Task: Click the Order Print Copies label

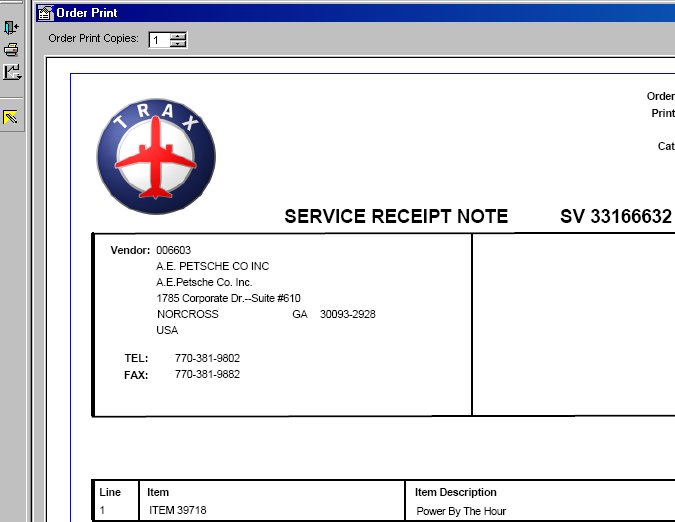Action: (93, 38)
